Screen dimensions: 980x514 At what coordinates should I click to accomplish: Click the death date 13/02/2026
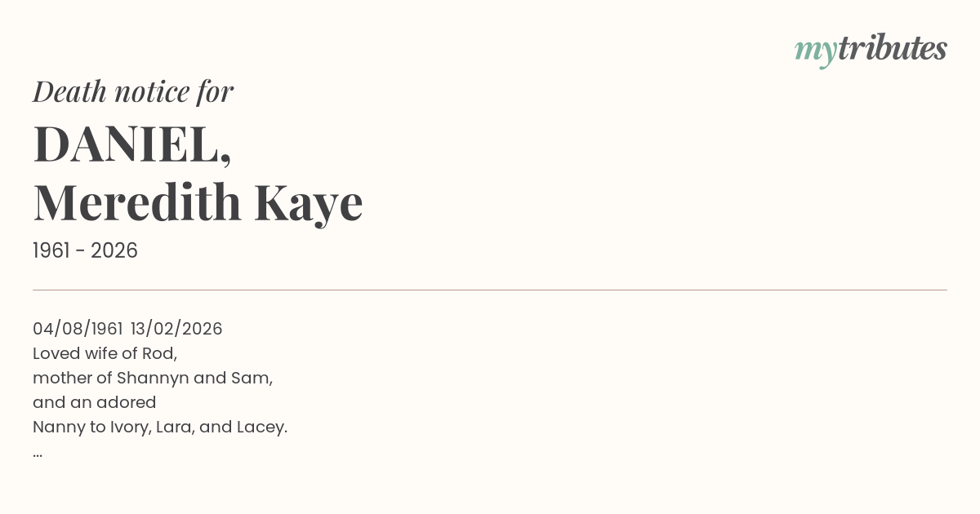point(176,329)
